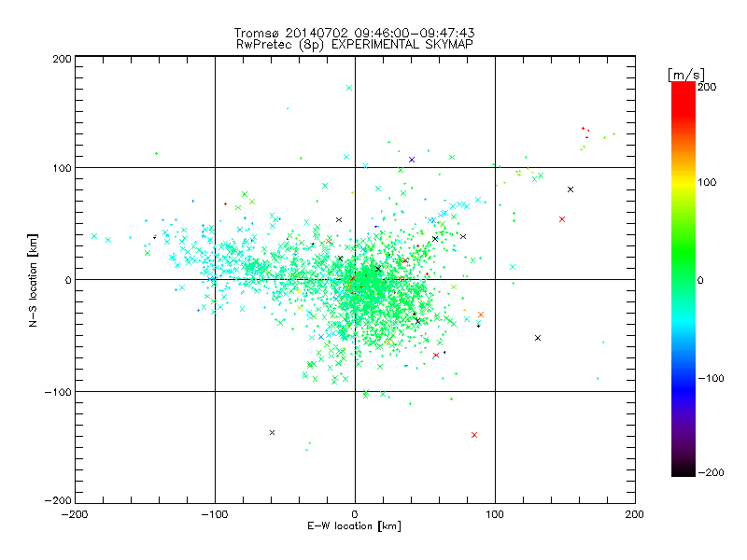Click the 'E-W location [km]' axis label
The height and width of the screenshot is (560, 747).
pyautogui.click(x=355, y=526)
